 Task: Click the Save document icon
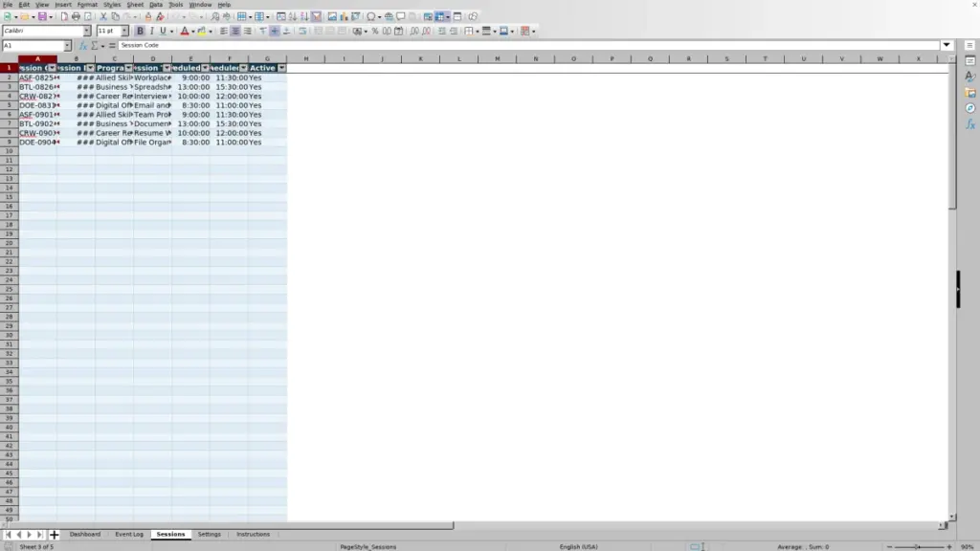(42, 16)
